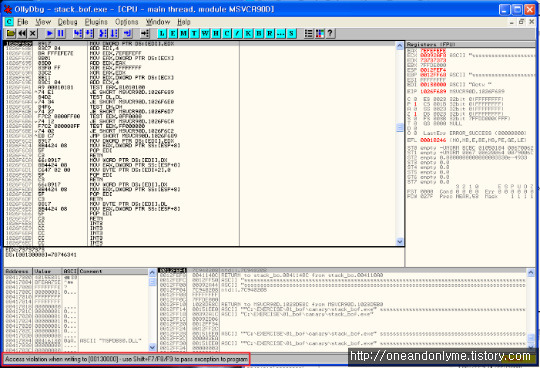Screen dimensions: 540x368
Task: Click the Comment column header in dump
Action: tap(113, 271)
